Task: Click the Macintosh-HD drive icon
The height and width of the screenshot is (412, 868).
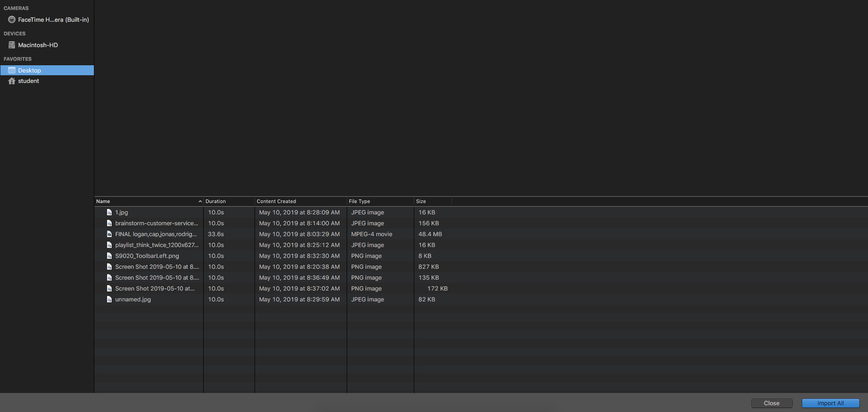Action: (x=12, y=45)
